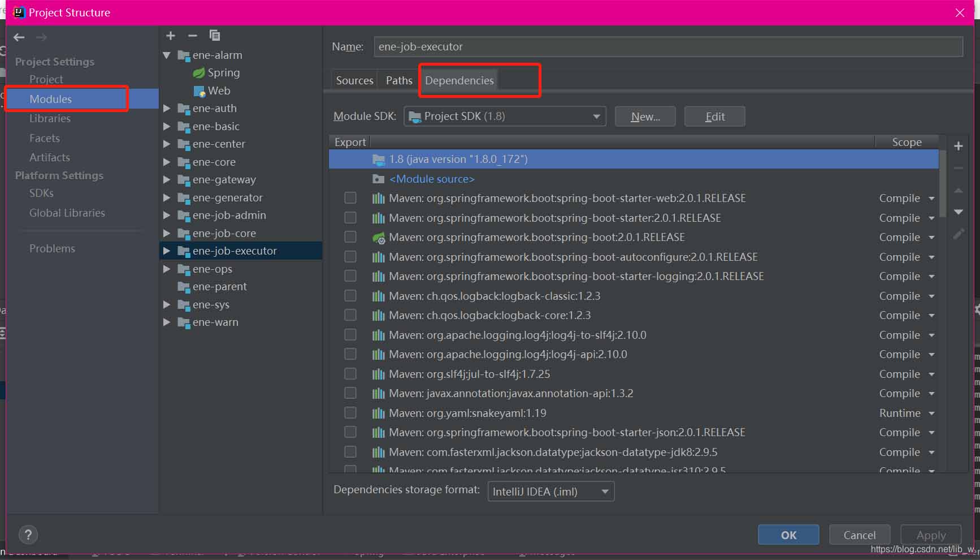Check export for spring-boot-starter-web dependency
Image resolution: width=980 pixels, height=560 pixels.
(350, 198)
